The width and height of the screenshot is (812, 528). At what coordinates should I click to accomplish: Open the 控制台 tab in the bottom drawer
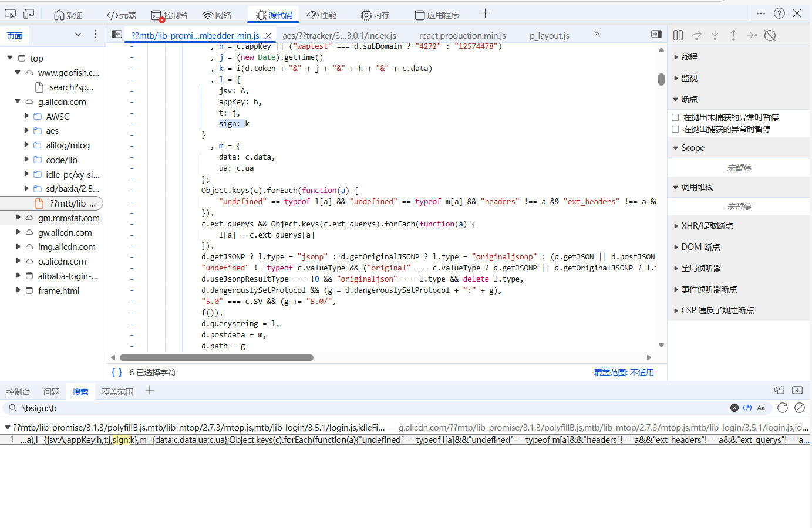pyautogui.click(x=18, y=392)
